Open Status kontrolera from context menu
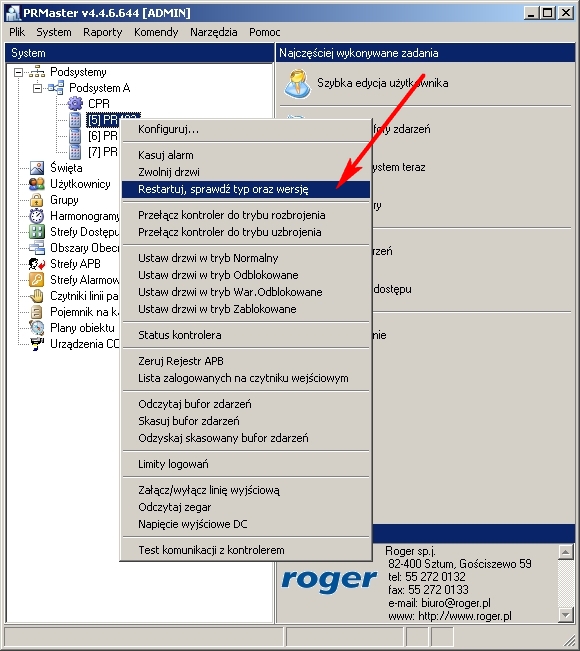This screenshot has width=580, height=651. [246, 335]
